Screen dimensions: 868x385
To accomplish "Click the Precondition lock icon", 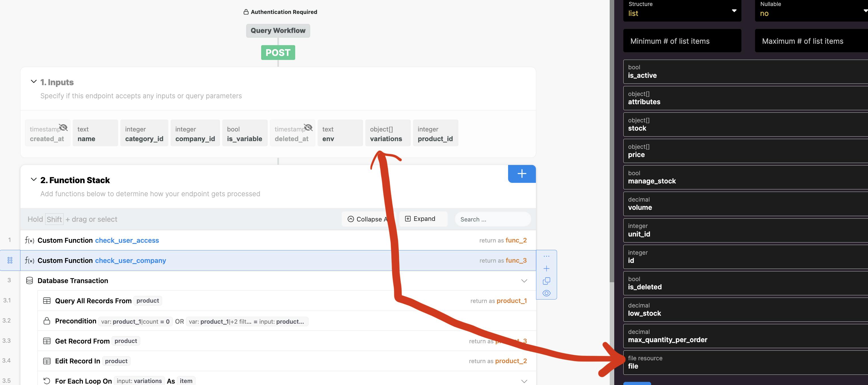I will 47,321.
